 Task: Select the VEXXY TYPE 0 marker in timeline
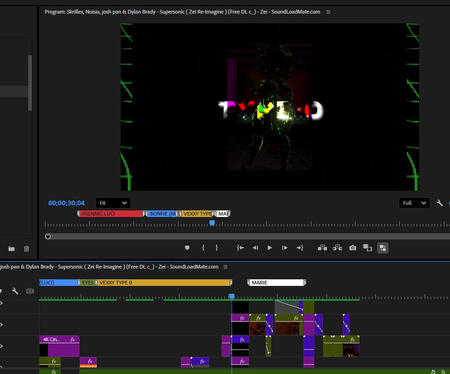[x=164, y=283]
